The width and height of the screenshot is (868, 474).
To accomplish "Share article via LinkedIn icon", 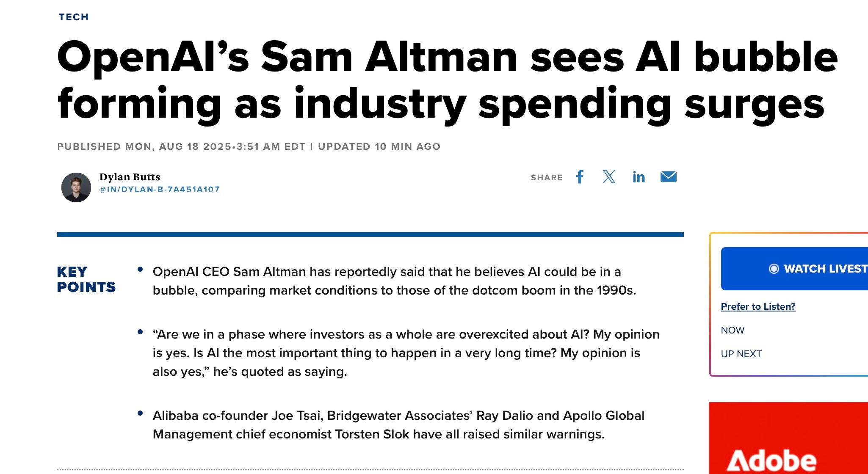I will coord(639,177).
